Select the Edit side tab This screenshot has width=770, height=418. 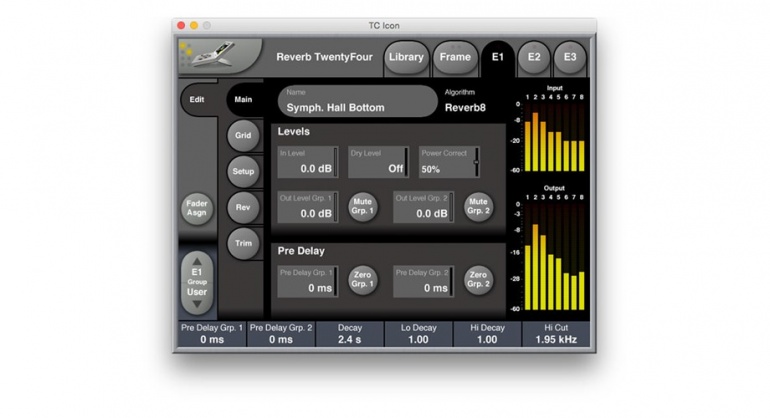pyautogui.click(x=197, y=99)
